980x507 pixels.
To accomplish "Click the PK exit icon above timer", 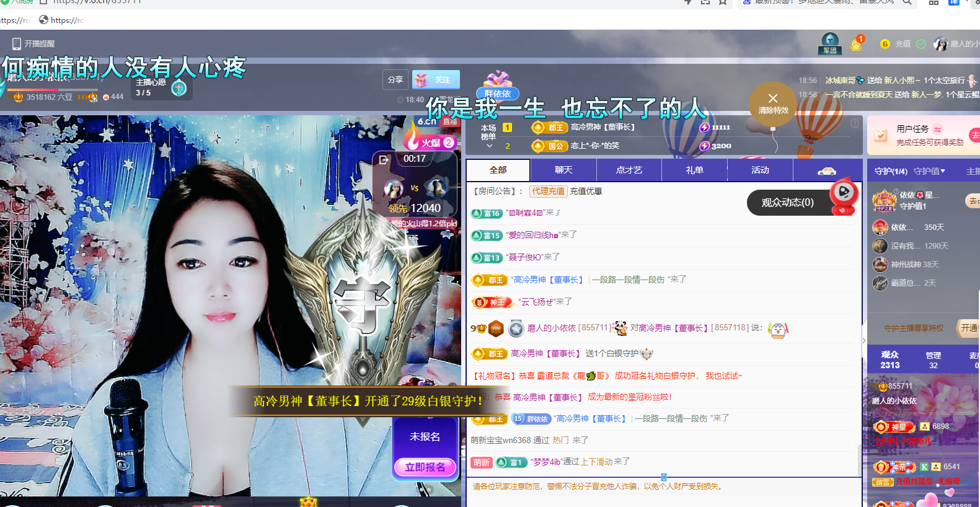I will 384,160.
